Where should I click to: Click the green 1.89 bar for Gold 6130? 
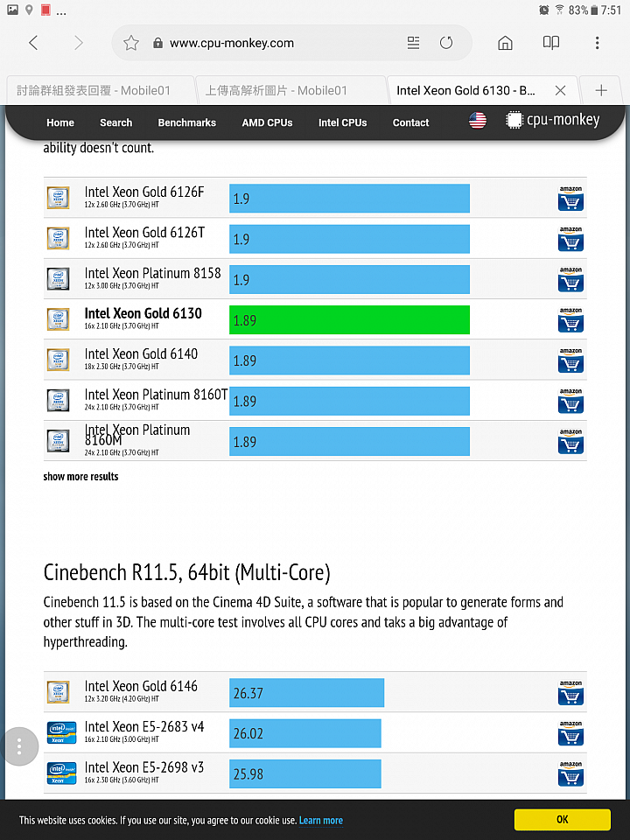(x=349, y=320)
